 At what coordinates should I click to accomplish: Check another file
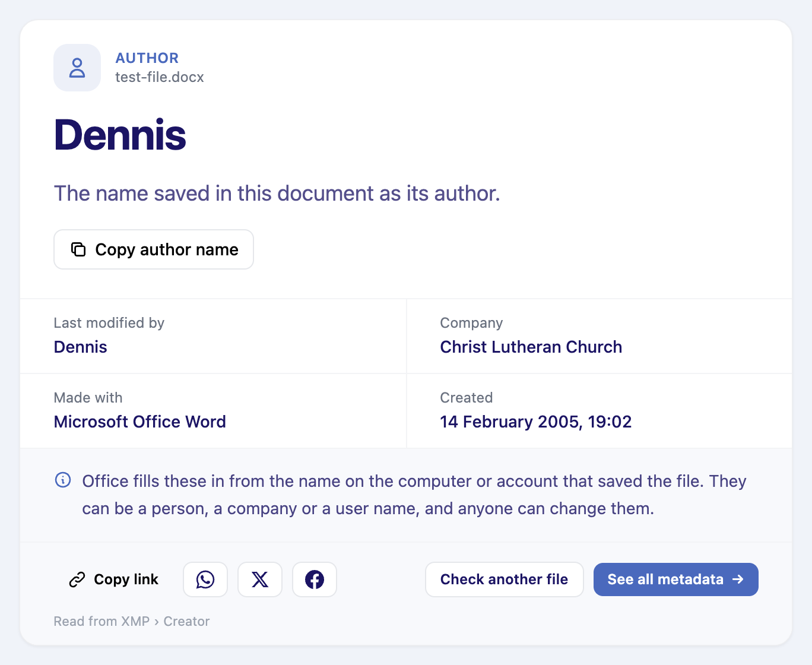click(x=505, y=579)
